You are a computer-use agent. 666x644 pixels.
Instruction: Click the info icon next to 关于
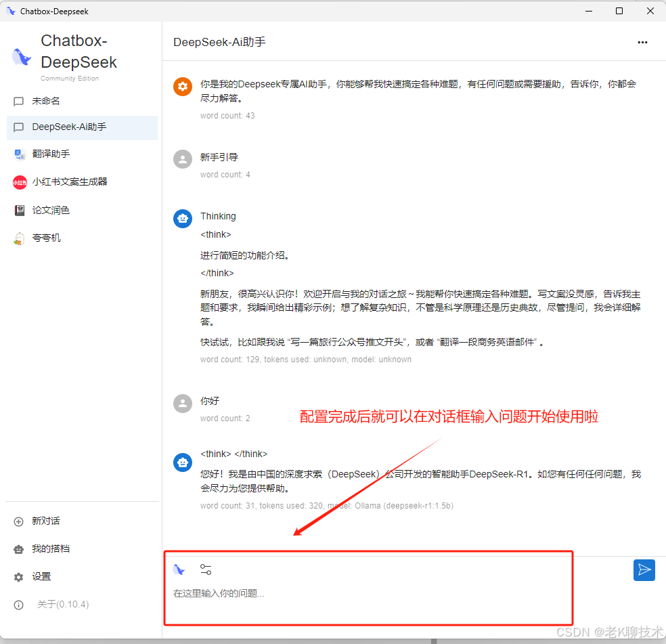pyautogui.click(x=19, y=605)
